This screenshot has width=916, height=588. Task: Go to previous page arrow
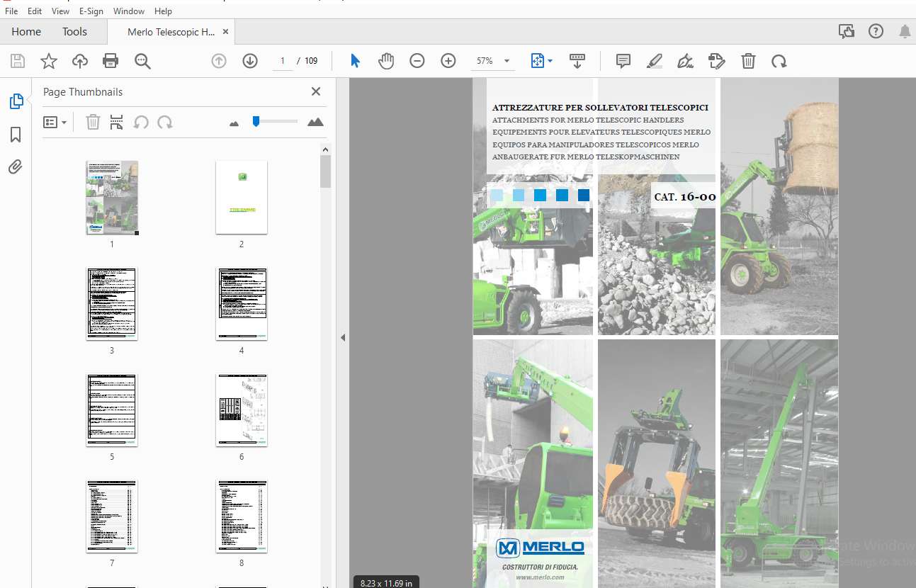[219, 61]
